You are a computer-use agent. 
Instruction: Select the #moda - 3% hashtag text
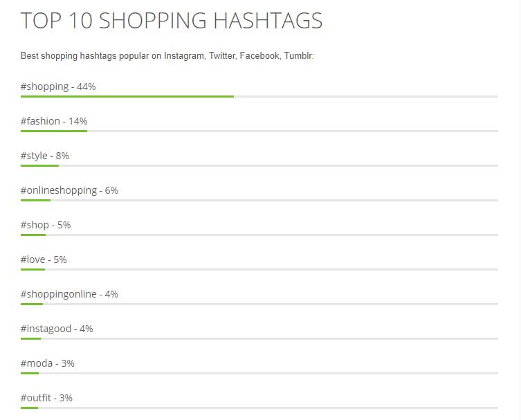coord(48,363)
